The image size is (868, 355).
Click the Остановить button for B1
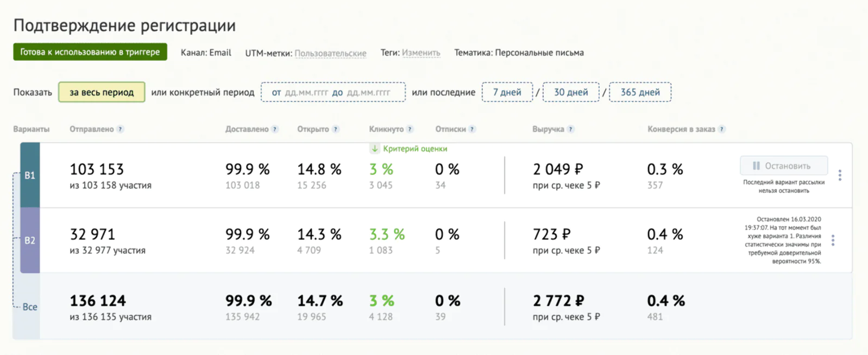pyautogui.click(x=784, y=166)
